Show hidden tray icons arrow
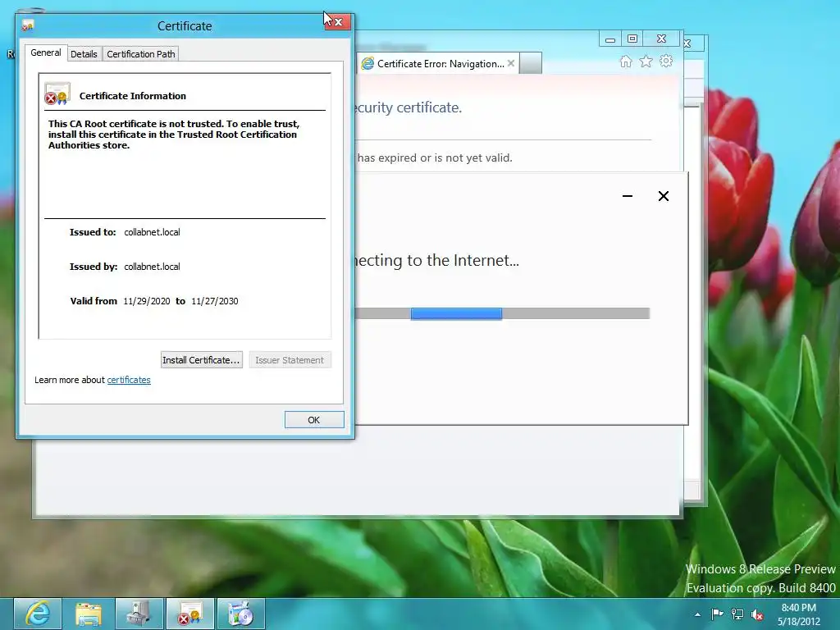 (697, 614)
